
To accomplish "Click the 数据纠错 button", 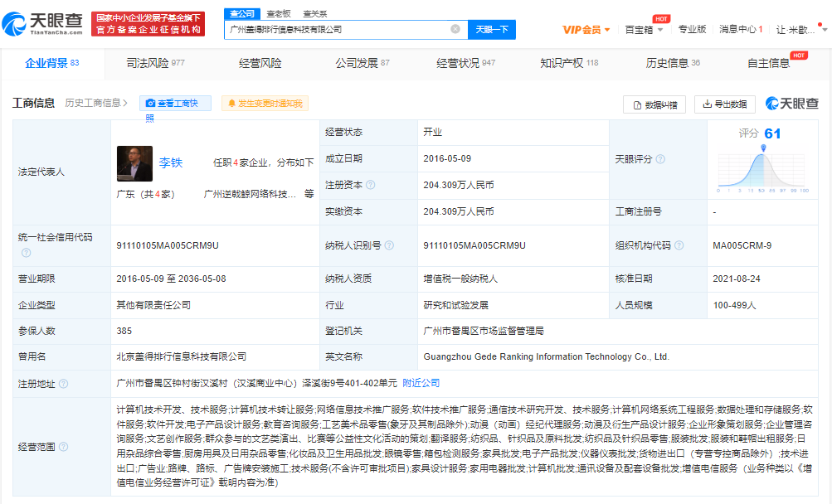I will tap(654, 104).
